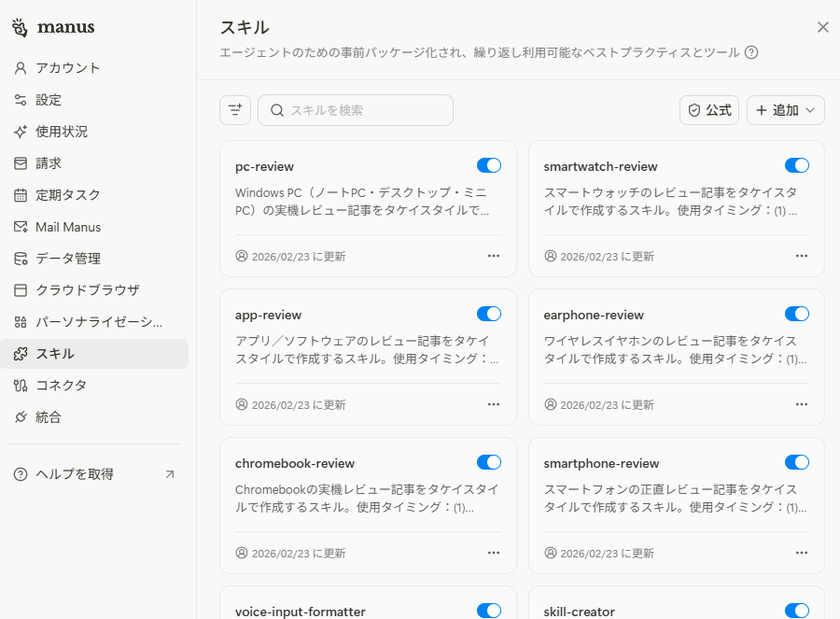This screenshot has width=840, height=619.
Task: Open the more options menu for app-review
Action: [494, 404]
